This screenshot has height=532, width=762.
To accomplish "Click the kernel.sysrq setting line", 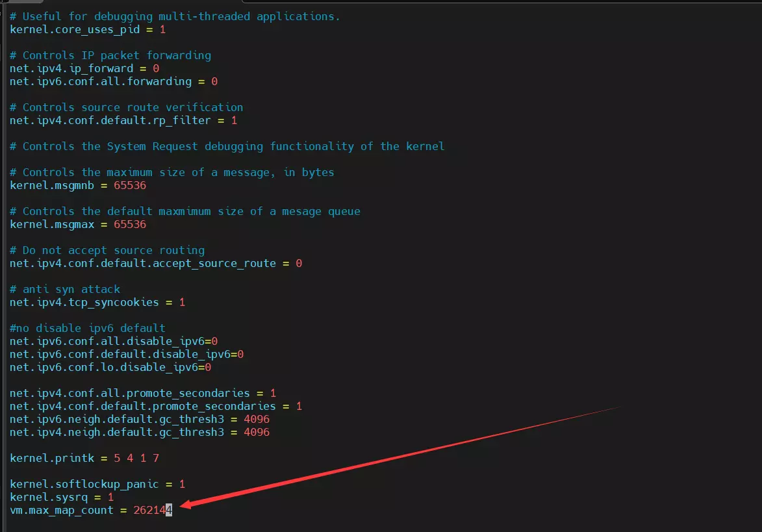I will 62,498.
